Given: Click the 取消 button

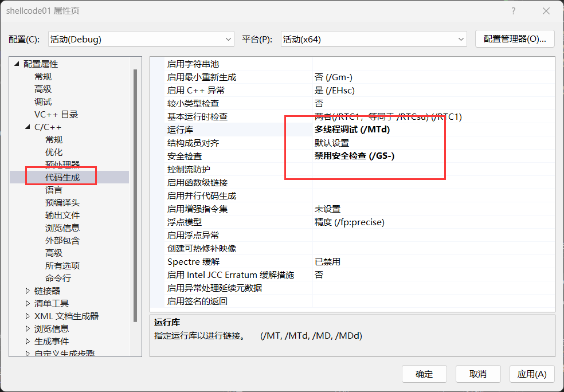Looking at the screenshot, I should (478, 374).
